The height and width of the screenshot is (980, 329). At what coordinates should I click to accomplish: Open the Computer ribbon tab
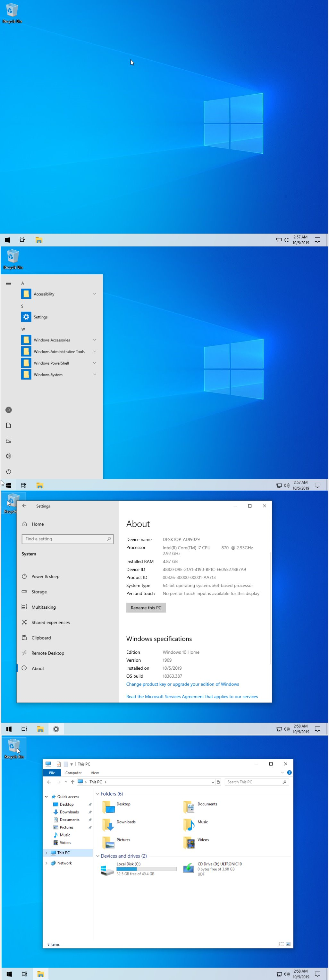[x=73, y=773]
